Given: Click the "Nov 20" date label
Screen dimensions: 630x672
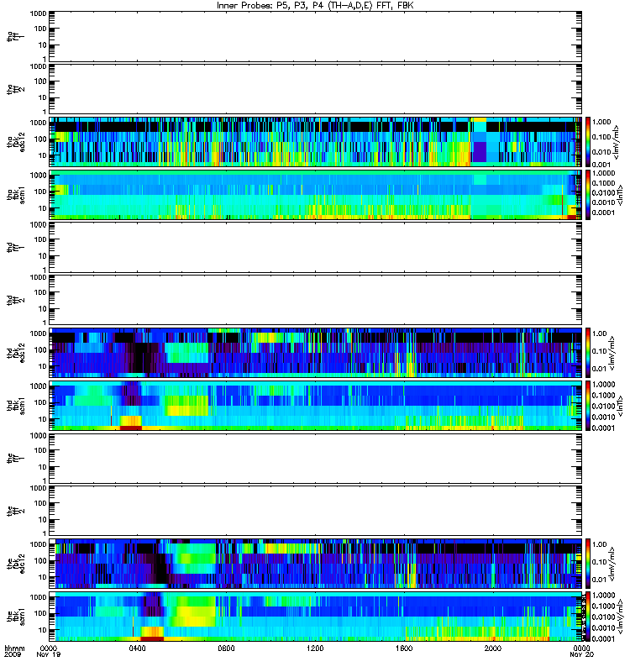Looking at the screenshot, I should pyautogui.click(x=581, y=654).
